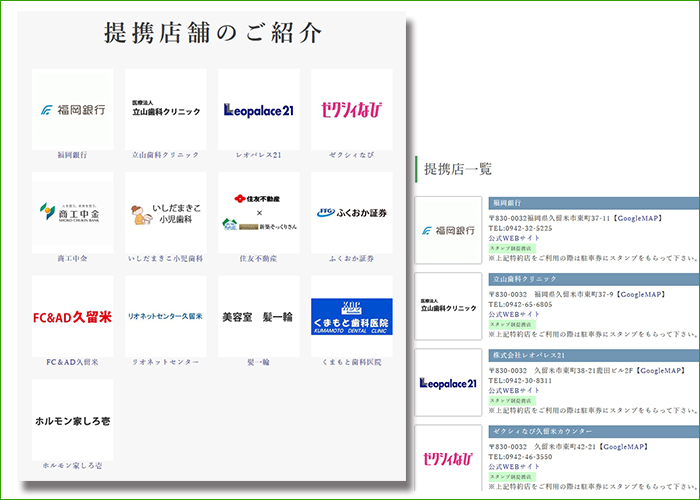Open 公式WEBサイト link for 福岡銀行

tap(514, 238)
